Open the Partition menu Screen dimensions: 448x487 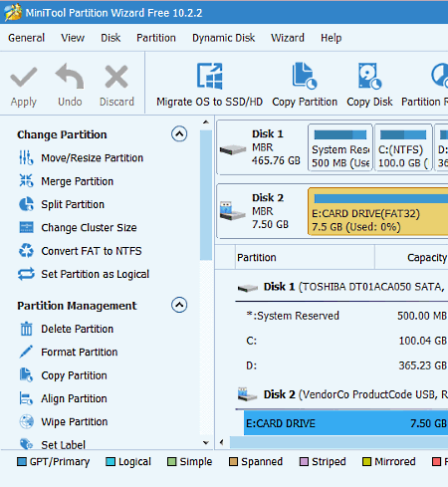coord(156,38)
